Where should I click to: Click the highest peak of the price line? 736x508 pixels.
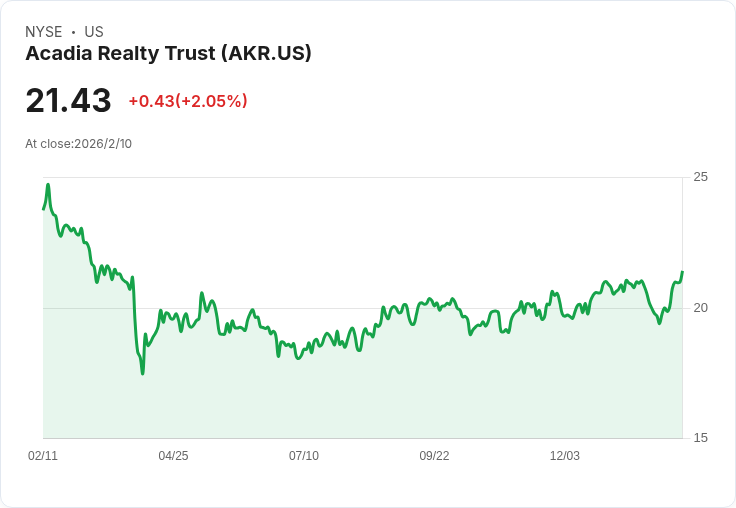coord(47,185)
